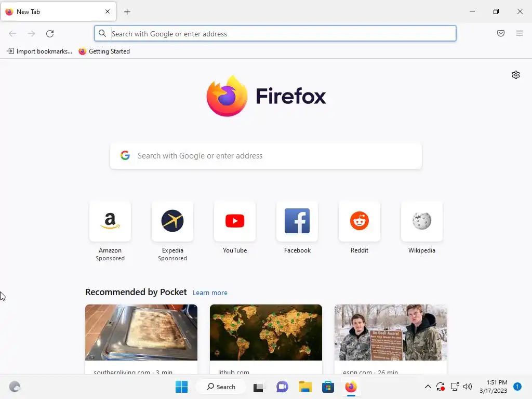This screenshot has height=399, width=532.
Task: Open the weather widget on taskbar
Action: point(15,387)
